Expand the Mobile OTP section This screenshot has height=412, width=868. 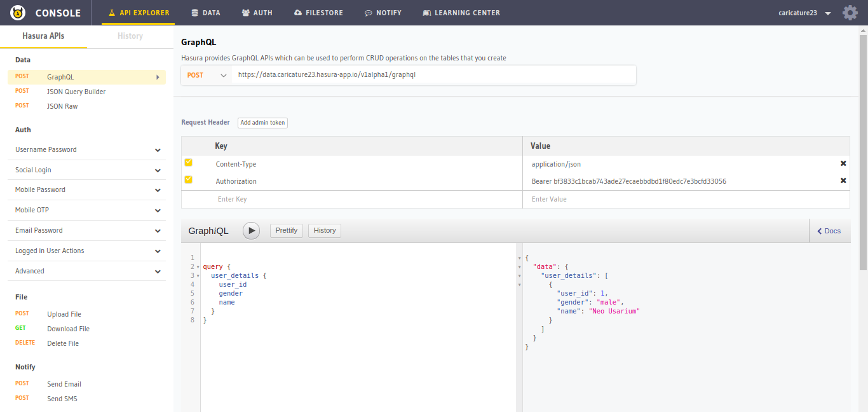point(86,210)
